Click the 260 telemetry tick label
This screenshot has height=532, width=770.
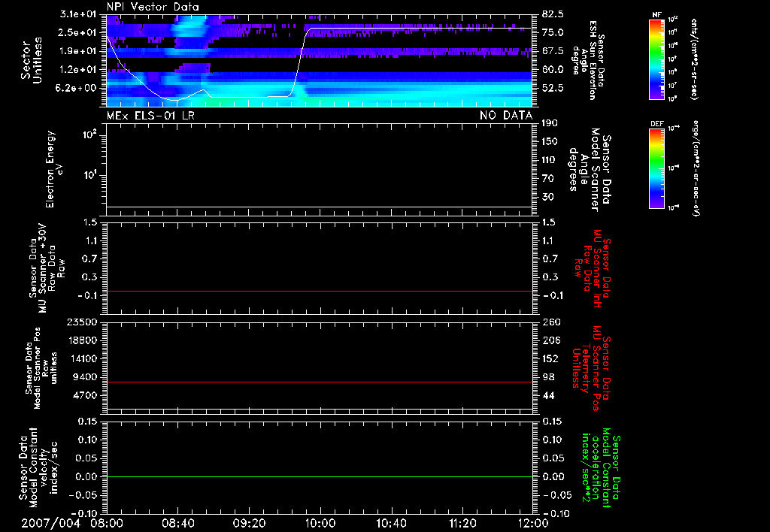point(550,322)
